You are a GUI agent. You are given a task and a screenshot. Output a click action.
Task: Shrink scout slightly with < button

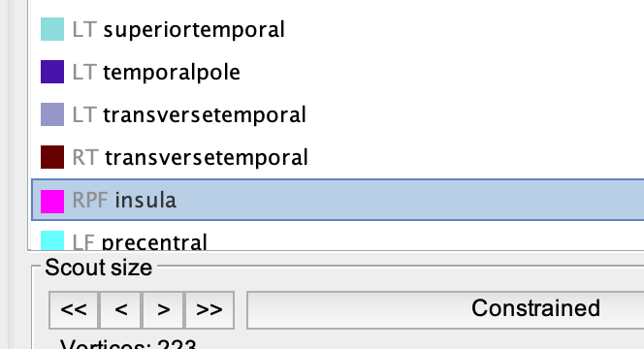(x=120, y=310)
